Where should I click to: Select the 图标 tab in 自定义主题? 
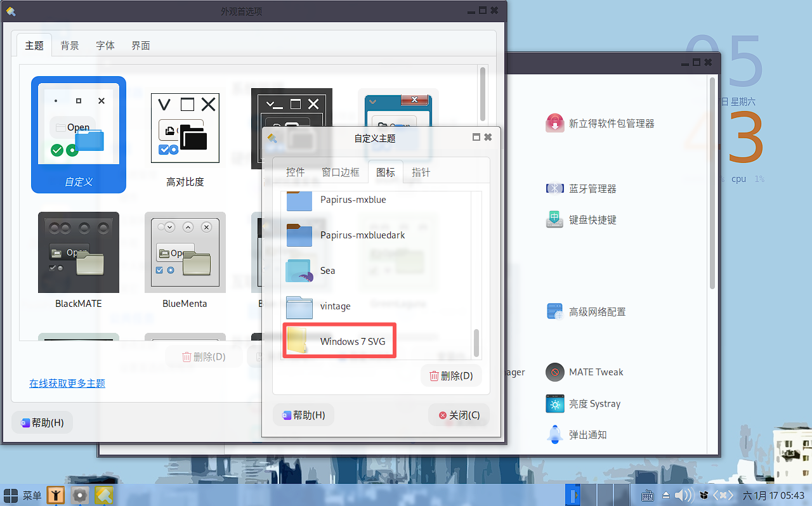[386, 172]
